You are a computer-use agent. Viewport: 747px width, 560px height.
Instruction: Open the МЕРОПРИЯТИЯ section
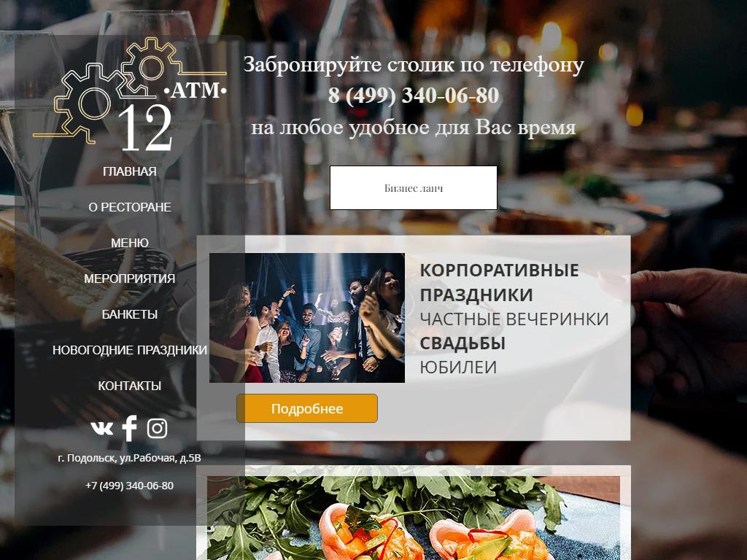pyautogui.click(x=130, y=279)
